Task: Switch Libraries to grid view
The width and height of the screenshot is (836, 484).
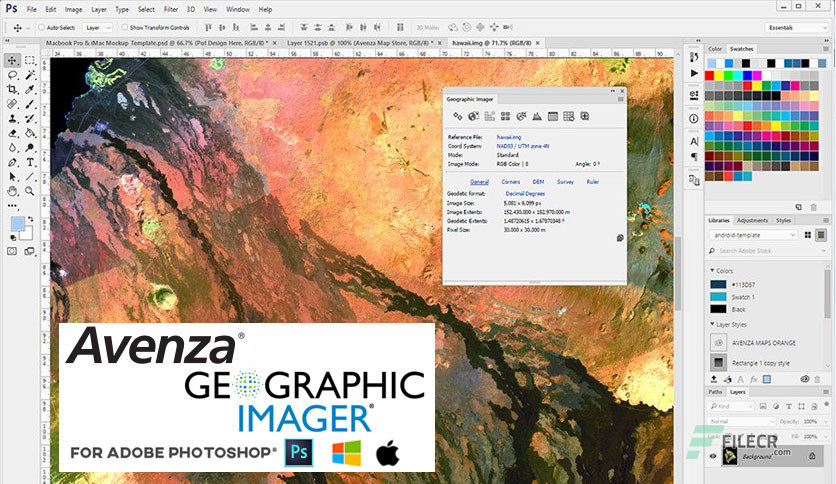Action: [x=808, y=235]
